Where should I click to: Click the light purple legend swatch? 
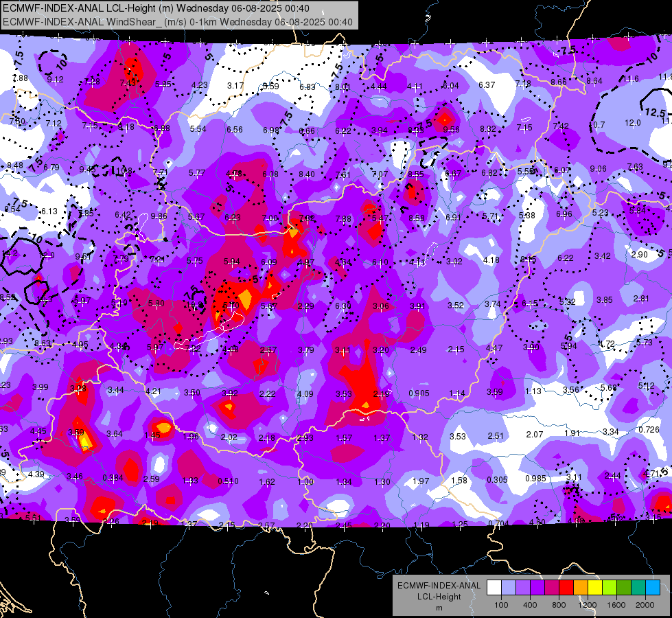523,588
